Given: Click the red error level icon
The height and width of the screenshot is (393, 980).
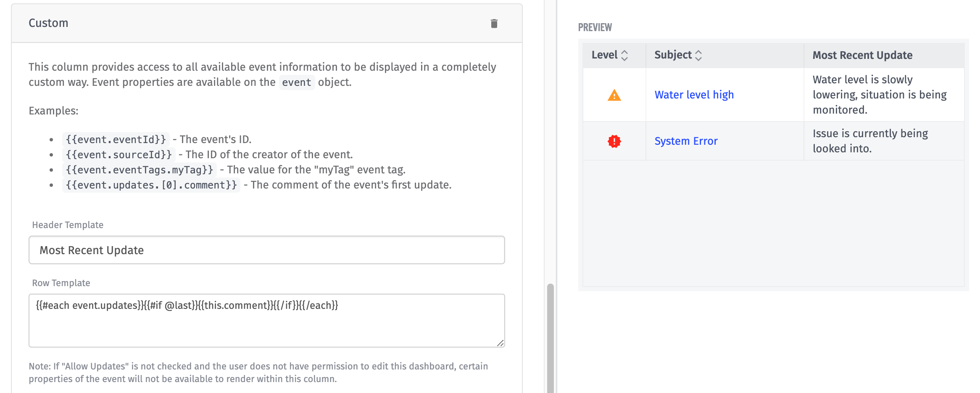Looking at the screenshot, I should (614, 141).
